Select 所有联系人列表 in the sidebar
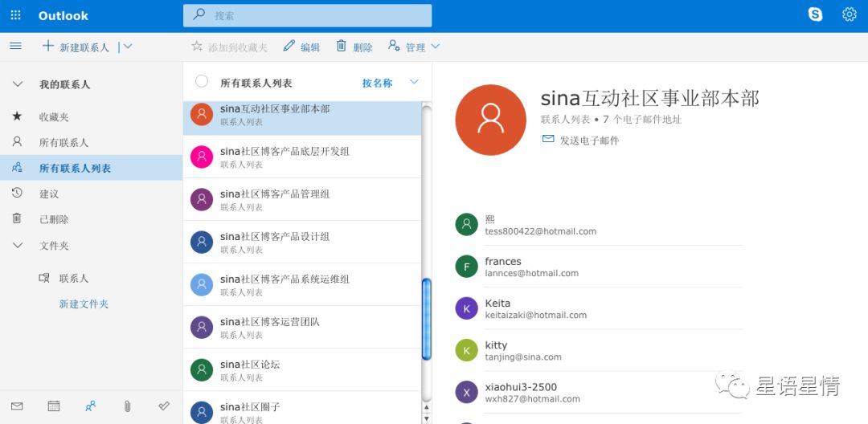 pyautogui.click(x=92, y=168)
